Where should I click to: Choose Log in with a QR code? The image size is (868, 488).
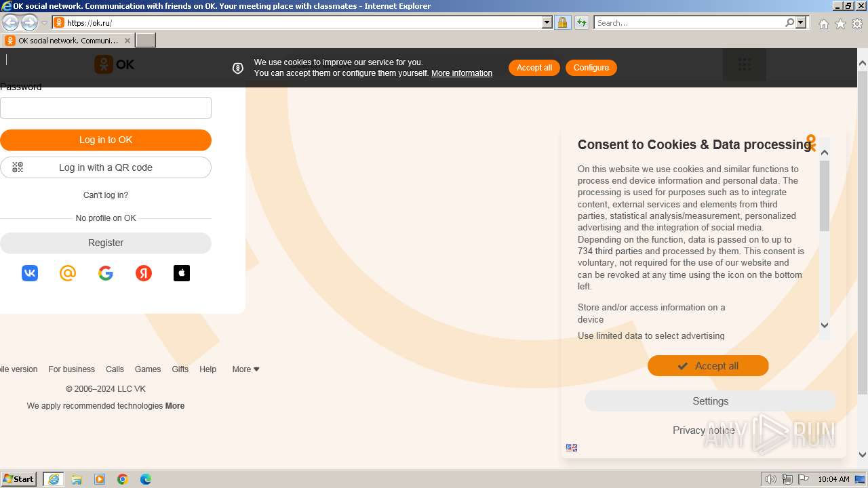click(x=106, y=167)
